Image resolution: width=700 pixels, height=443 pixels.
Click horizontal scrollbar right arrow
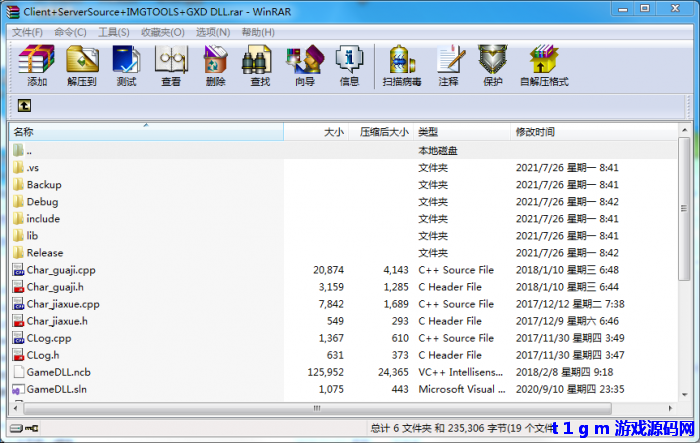(670, 408)
